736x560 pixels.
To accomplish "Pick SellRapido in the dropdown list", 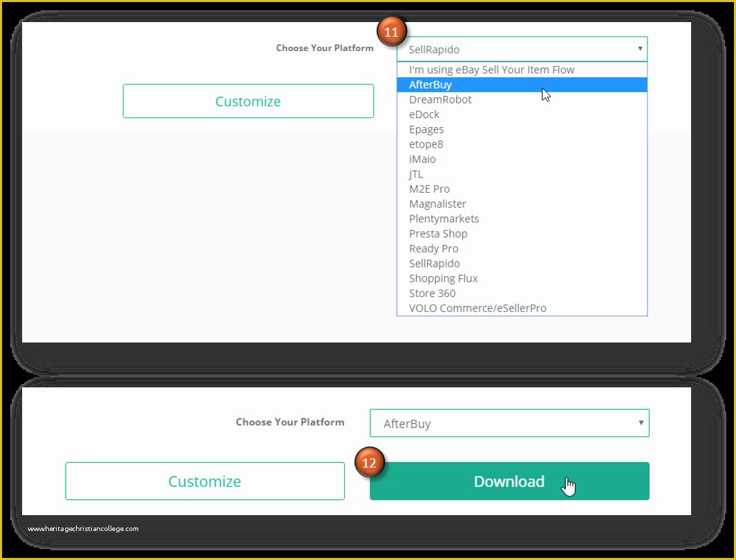I will [x=522, y=264].
